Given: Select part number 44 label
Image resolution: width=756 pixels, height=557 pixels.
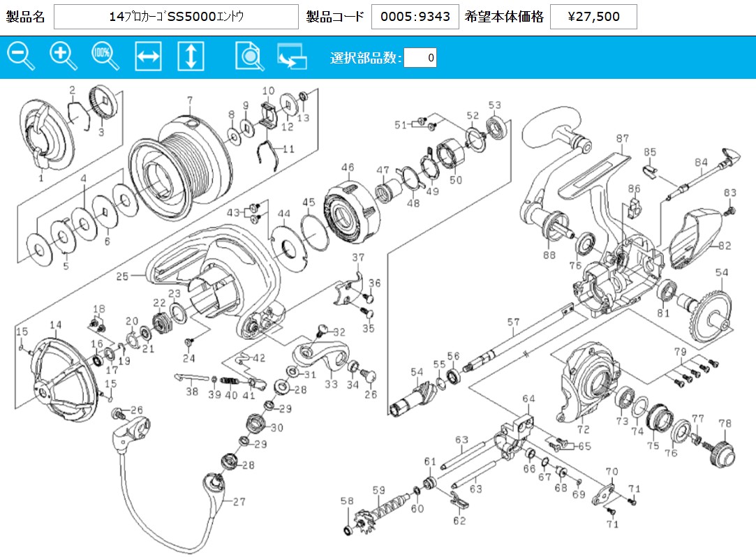Looking at the screenshot, I should click(x=284, y=213).
